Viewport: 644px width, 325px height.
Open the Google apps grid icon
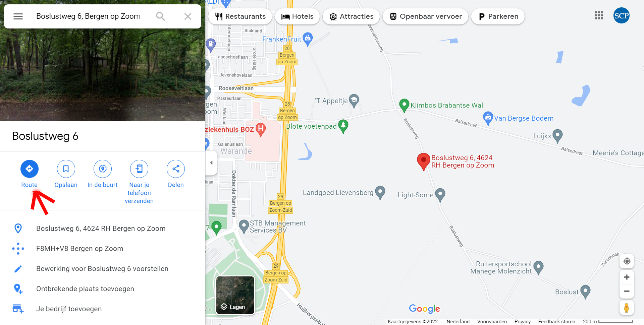tap(599, 15)
